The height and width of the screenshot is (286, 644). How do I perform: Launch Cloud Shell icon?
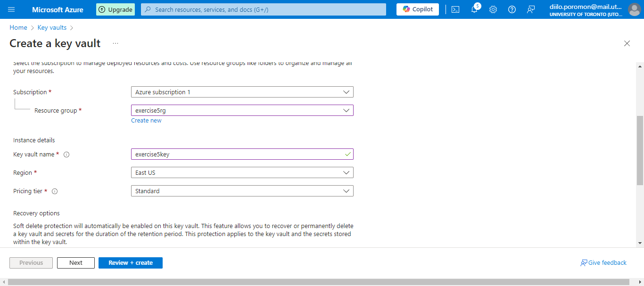[x=455, y=9]
